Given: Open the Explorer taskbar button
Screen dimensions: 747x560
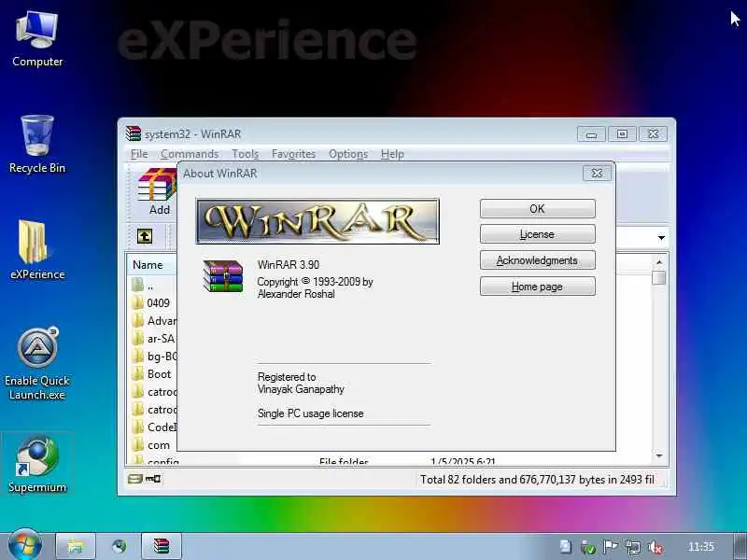Looking at the screenshot, I should pyautogui.click(x=76, y=546).
